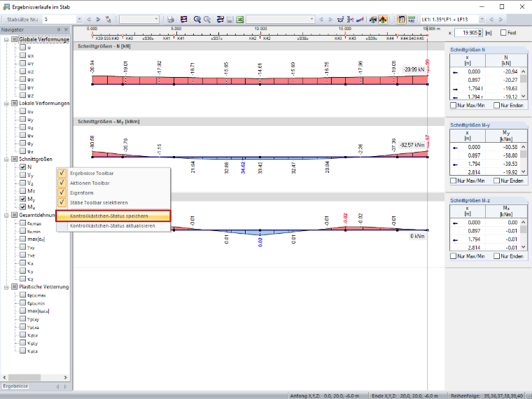Go to previous Stabsatz with left arrow
This screenshot has height=399, width=532.
click(89, 20)
